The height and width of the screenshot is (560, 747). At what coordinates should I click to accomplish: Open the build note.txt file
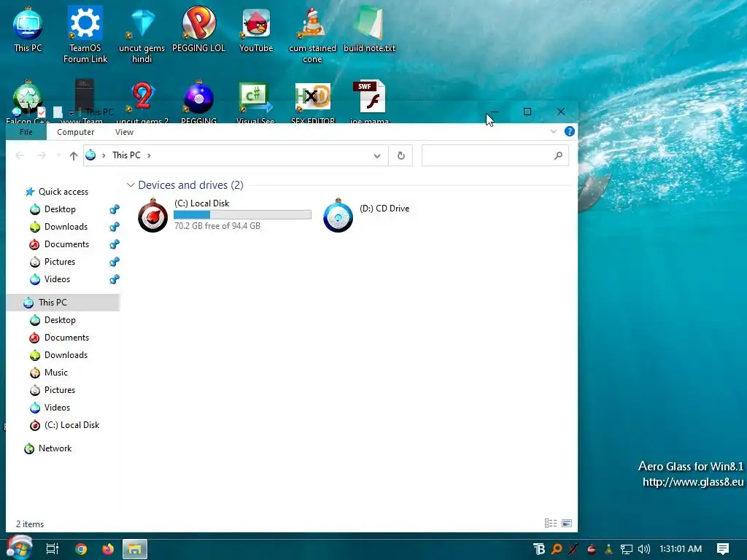(x=369, y=29)
